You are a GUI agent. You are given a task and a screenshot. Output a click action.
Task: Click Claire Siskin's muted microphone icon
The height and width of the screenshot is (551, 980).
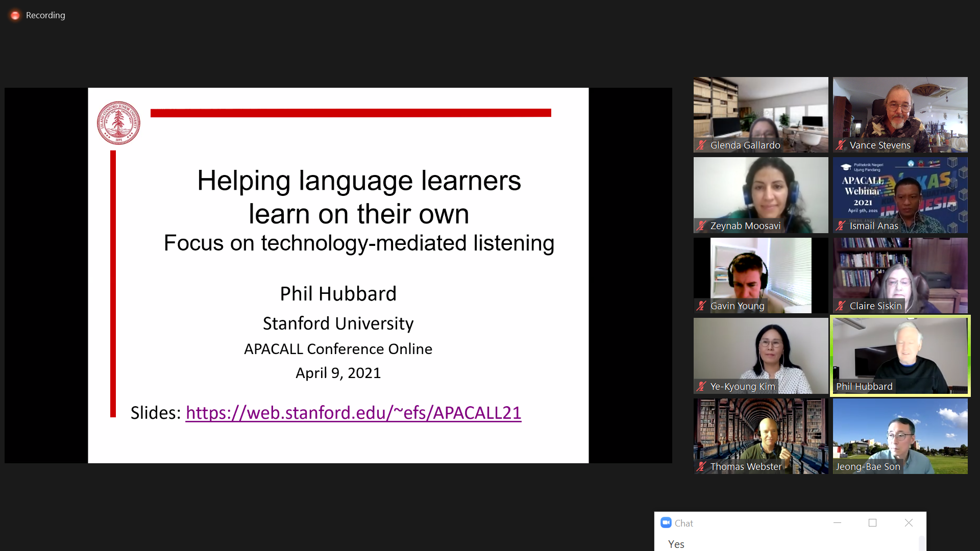pos(841,306)
